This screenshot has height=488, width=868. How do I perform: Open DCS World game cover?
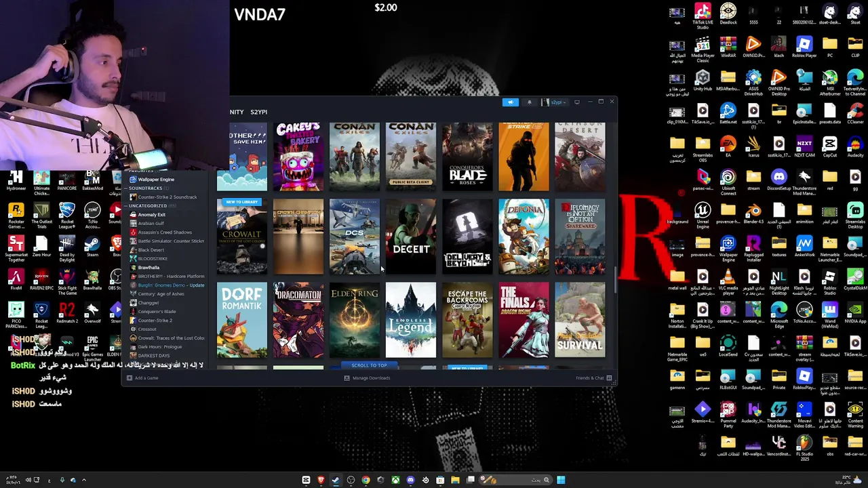[x=355, y=237]
